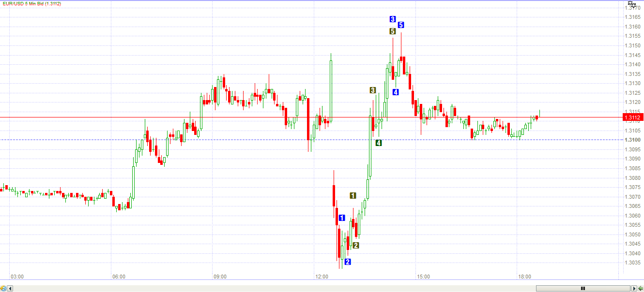
Task: Click the 1.3040 price axis label
Action: (x=633, y=253)
